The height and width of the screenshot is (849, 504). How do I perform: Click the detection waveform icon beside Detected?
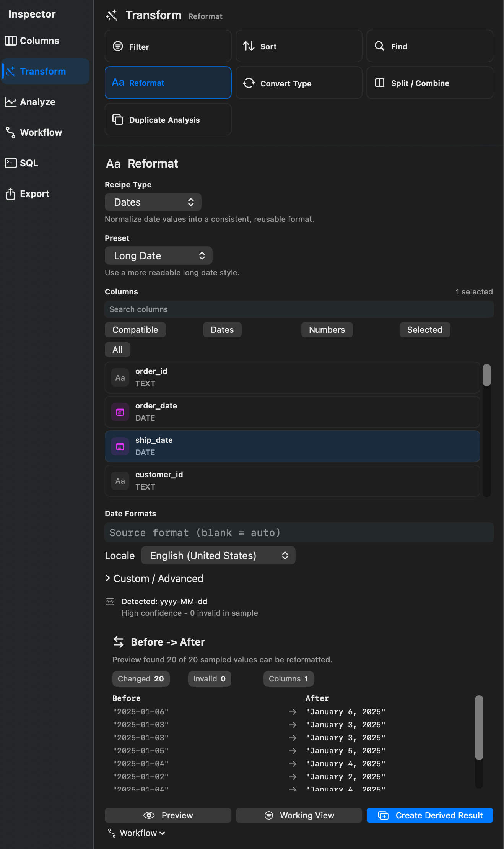coord(110,602)
